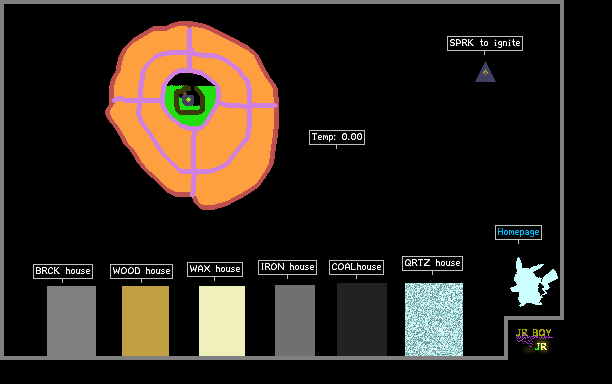Click the JR BOY logo sign
This screenshot has width=612, height=384.
(534, 340)
